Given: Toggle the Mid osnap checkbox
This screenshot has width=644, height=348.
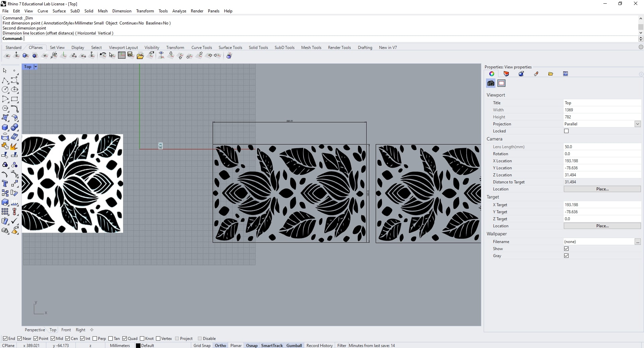Looking at the screenshot, I should (53, 338).
